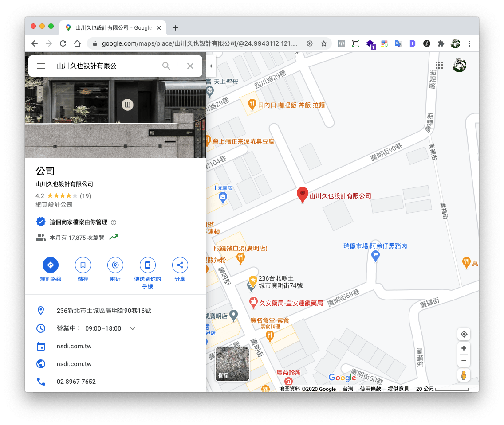Click the 廣益診所 clinic marker
The height and width of the screenshot is (425, 504).
289,381
